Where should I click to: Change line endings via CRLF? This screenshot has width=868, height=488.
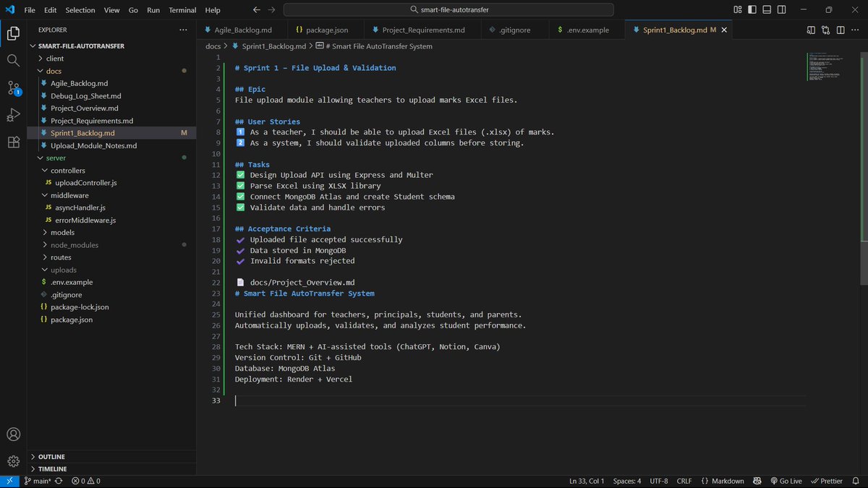pyautogui.click(x=684, y=481)
